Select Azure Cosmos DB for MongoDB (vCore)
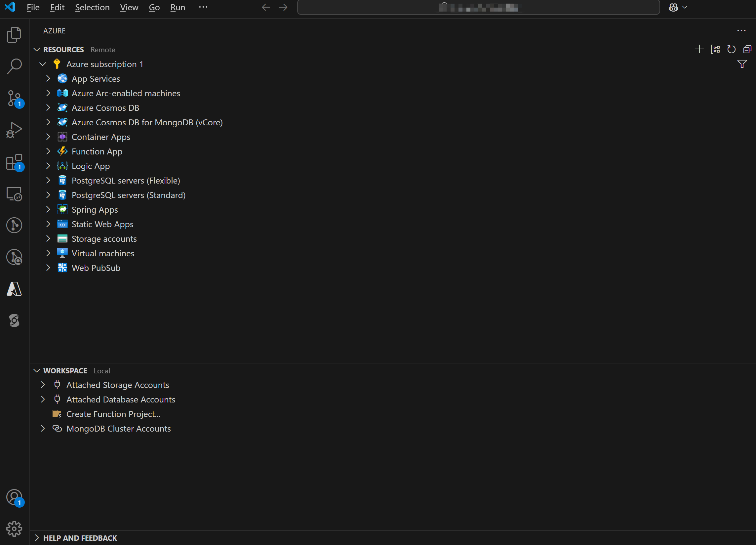Viewport: 756px width, 545px height. pos(393,122)
